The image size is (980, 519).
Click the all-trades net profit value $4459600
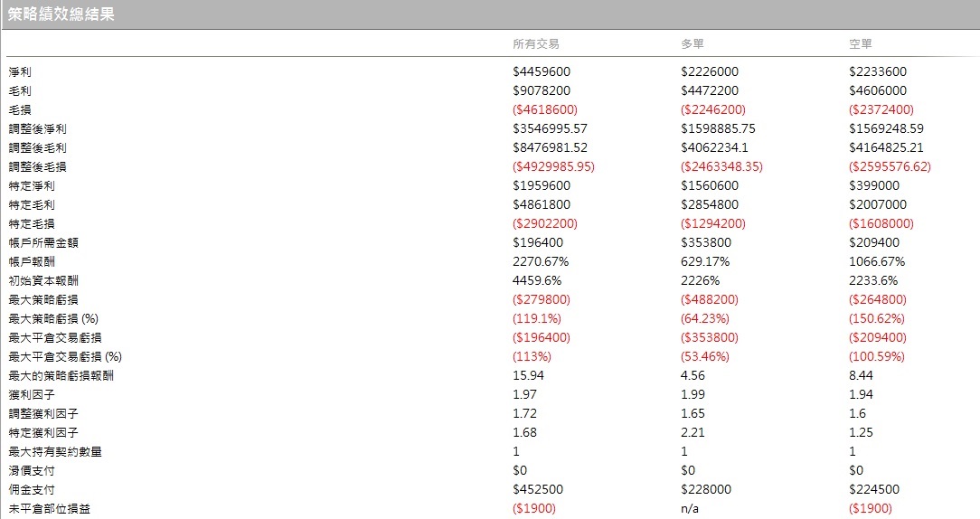click(x=542, y=72)
